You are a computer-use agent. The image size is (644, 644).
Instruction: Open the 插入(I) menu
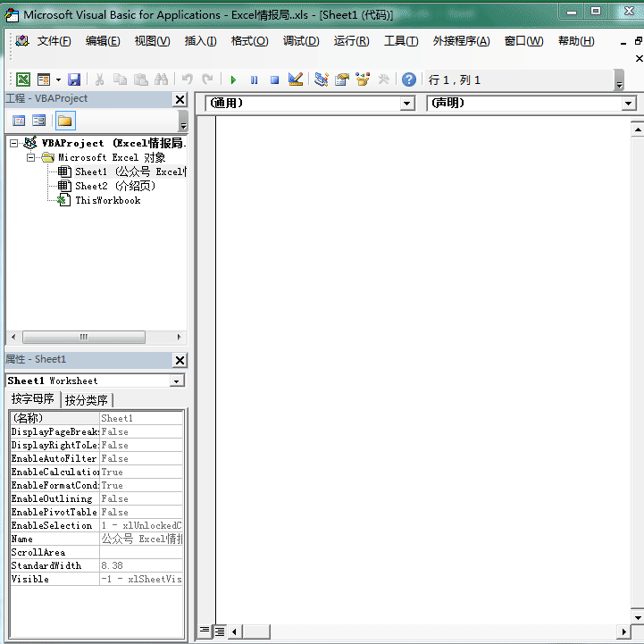click(x=200, y=41)
